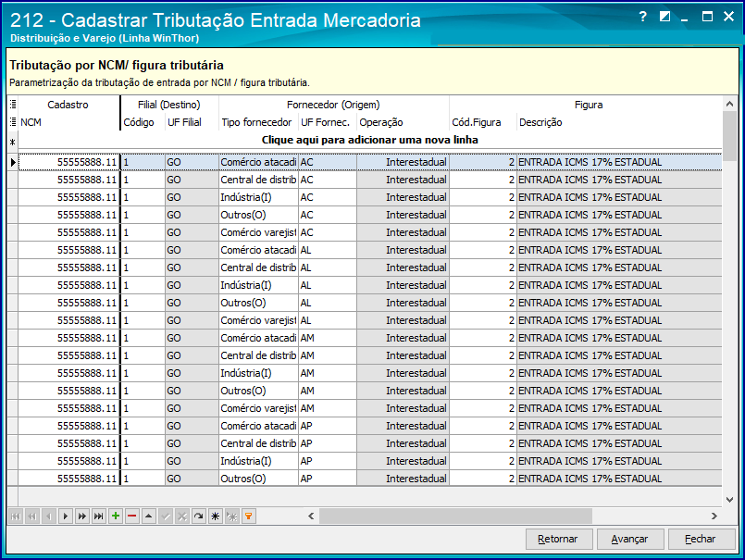Click the go to bookmark button
The width and height of the screenshot is (745, 560).
[232, 516]
